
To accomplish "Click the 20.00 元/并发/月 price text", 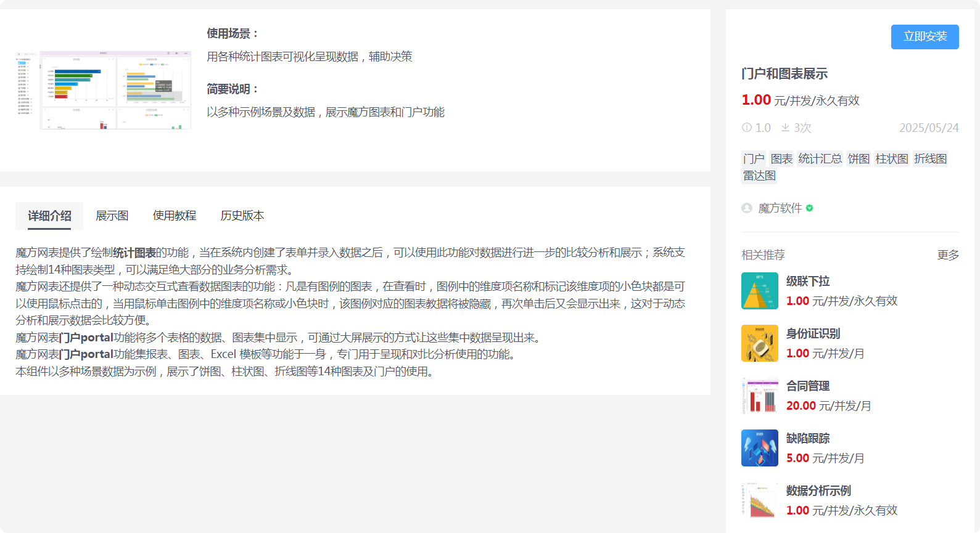I will pos(829,406).
